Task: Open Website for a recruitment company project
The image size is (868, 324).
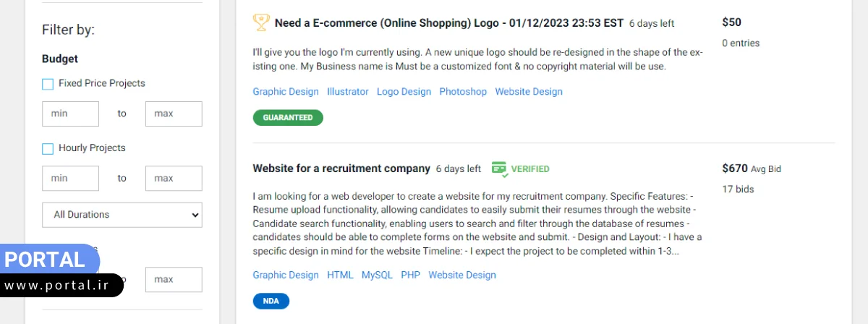Action: 341,169
